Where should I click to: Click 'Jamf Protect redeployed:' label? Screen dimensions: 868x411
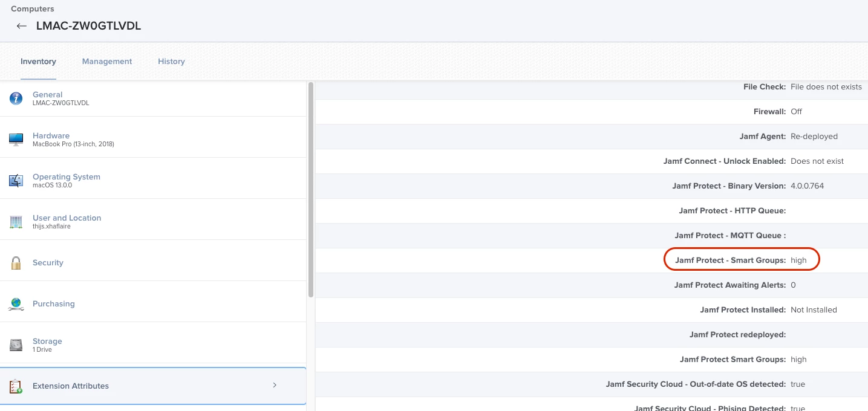pos(738,335)
